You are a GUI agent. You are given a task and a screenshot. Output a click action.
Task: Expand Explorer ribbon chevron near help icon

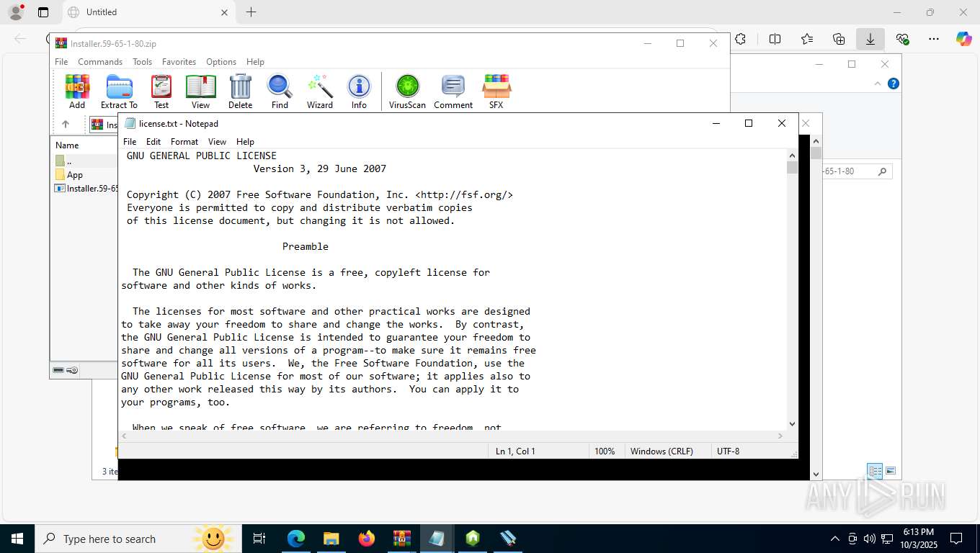(878, 84)
